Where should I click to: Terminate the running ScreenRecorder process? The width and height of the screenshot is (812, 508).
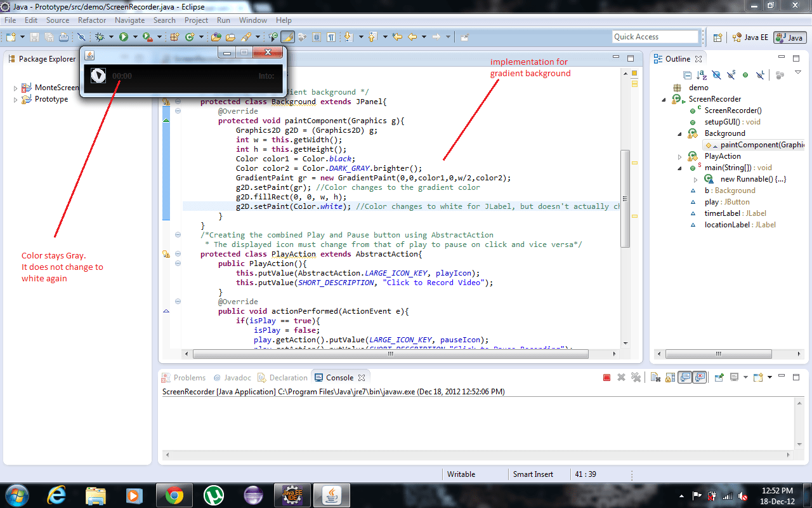606,377
